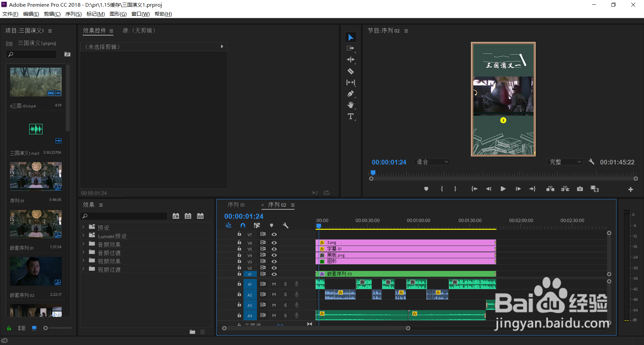The width and height of the screenshot is (644, 345).
Task: Click the Mark In bracket button
Action: [442, 189]
